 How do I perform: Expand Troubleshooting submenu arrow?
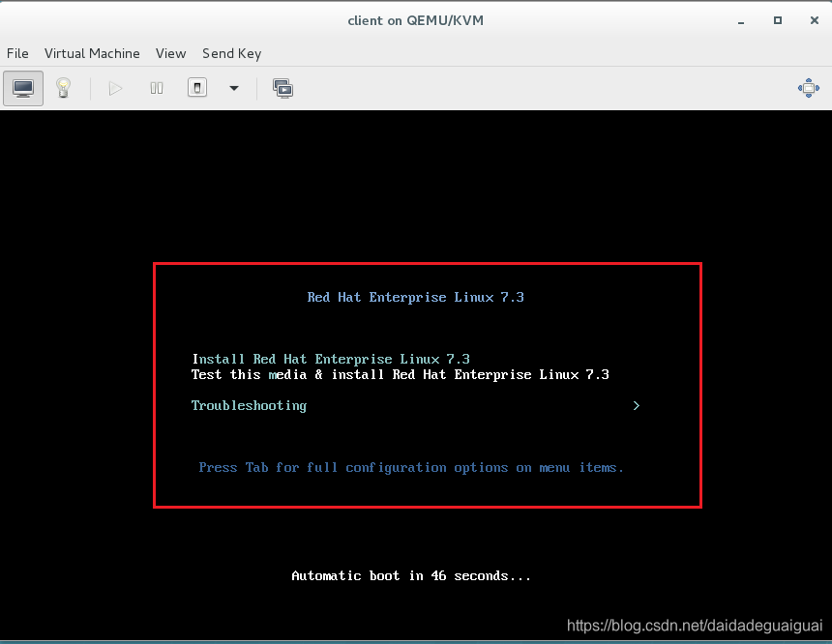[x=637, y=406]
